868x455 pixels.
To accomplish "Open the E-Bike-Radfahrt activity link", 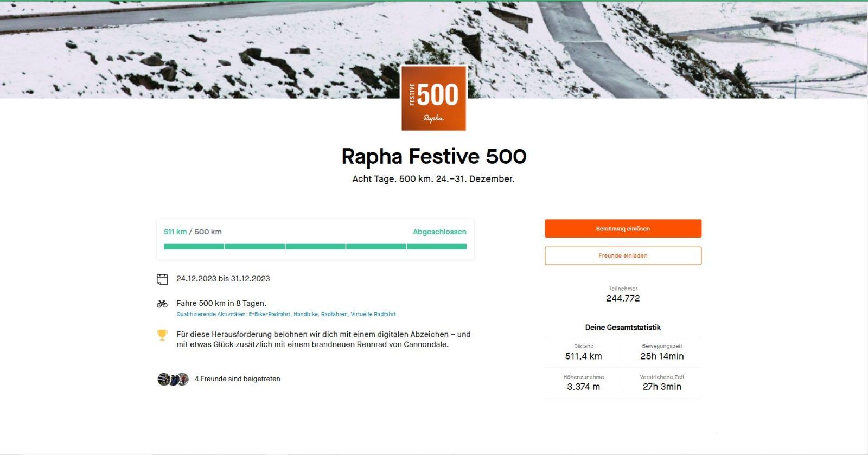I will coord(269,315).
